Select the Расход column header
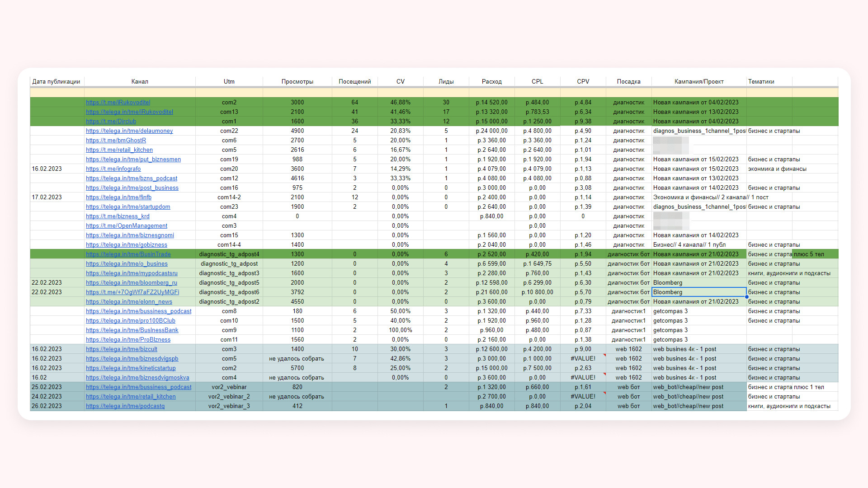This screenshot has height=488, width=868. [491, 82]
